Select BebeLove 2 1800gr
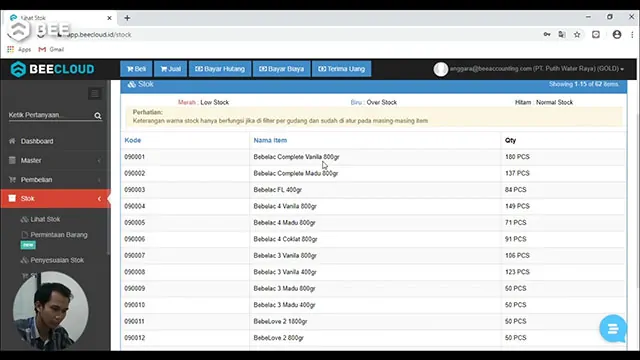The image size is (640, 360). point(280,321)
